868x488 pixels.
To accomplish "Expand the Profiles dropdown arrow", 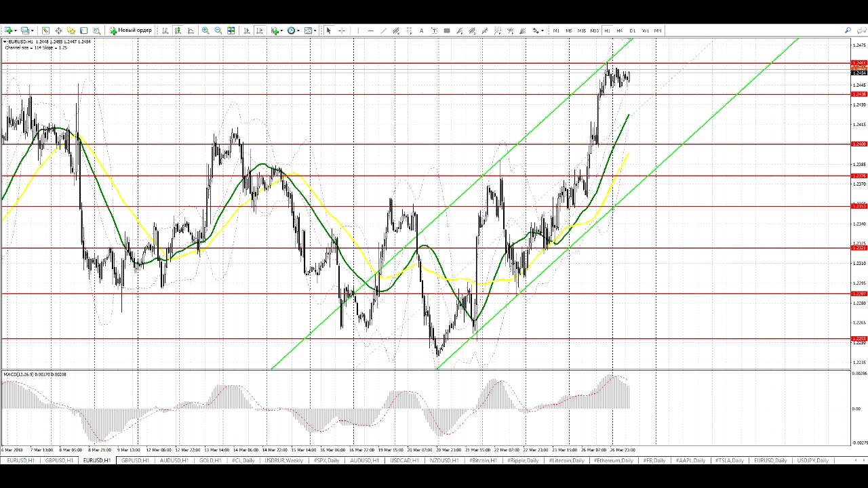I will click(33, 30).
